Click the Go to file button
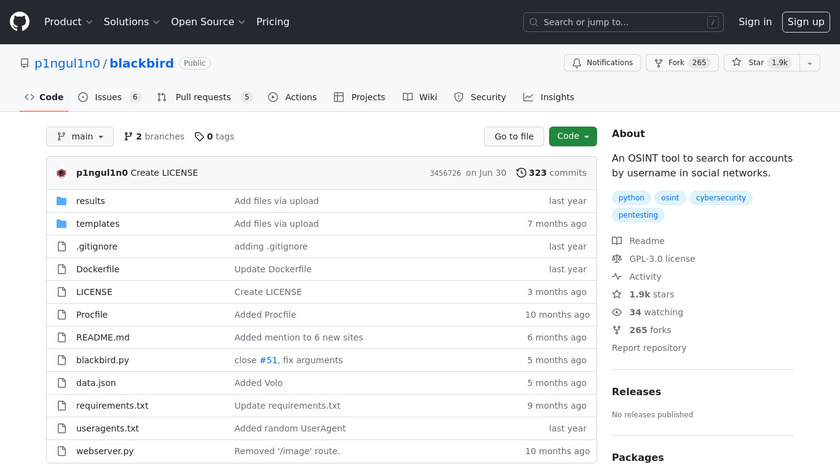Image resolution: width=840 pixels, height=472 pixels. 514,137
